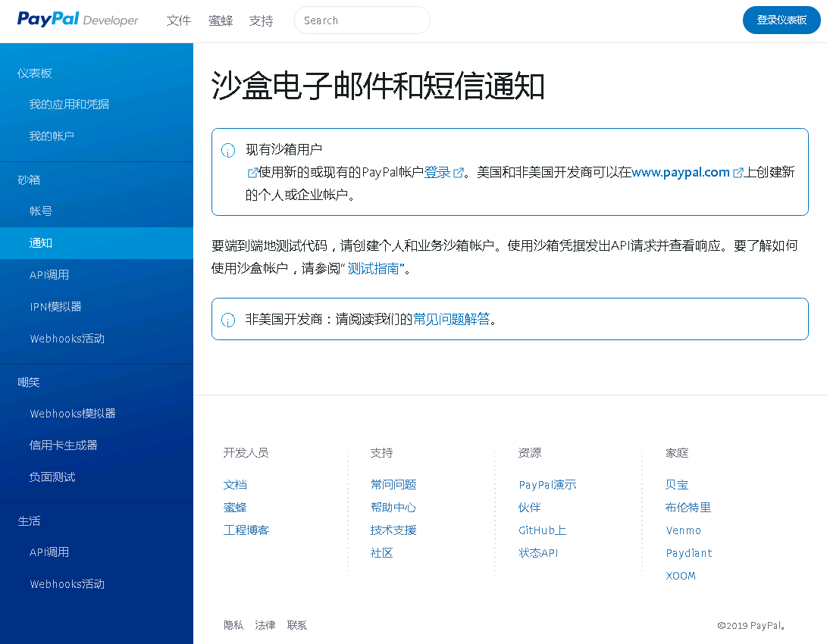Open 我的帐户 in sidebar
This screenshot has height=644, width=827.
52,136
